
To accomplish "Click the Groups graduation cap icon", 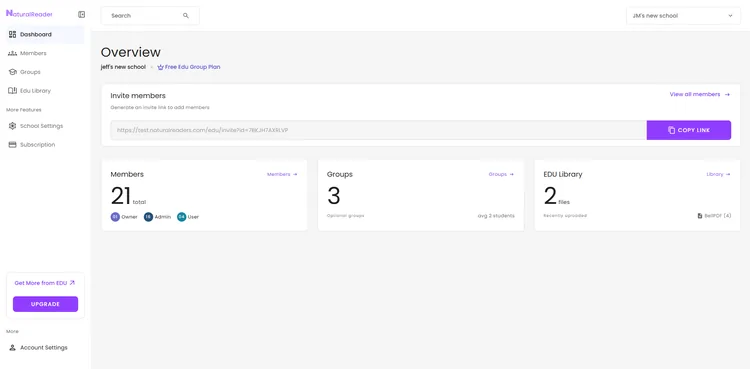I will point(12,72).
